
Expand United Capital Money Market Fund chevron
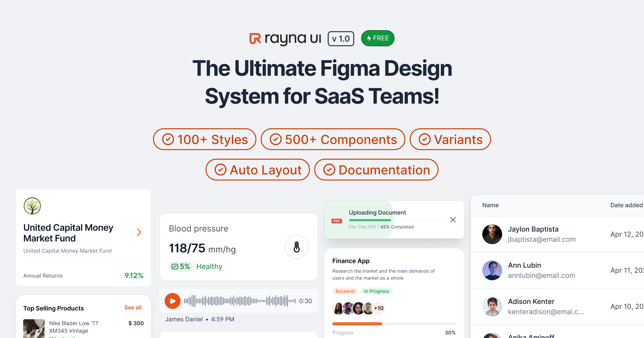coord(139,232)
